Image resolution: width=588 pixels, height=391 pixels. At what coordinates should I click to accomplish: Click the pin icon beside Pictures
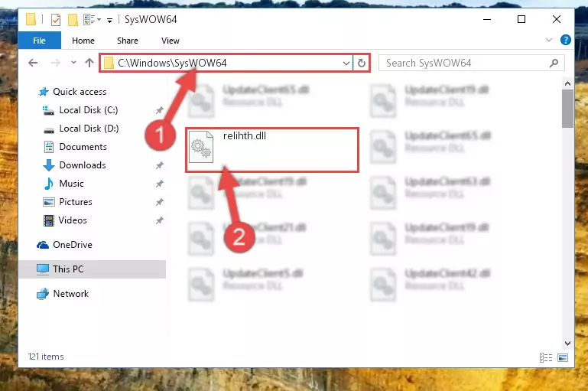159,202
